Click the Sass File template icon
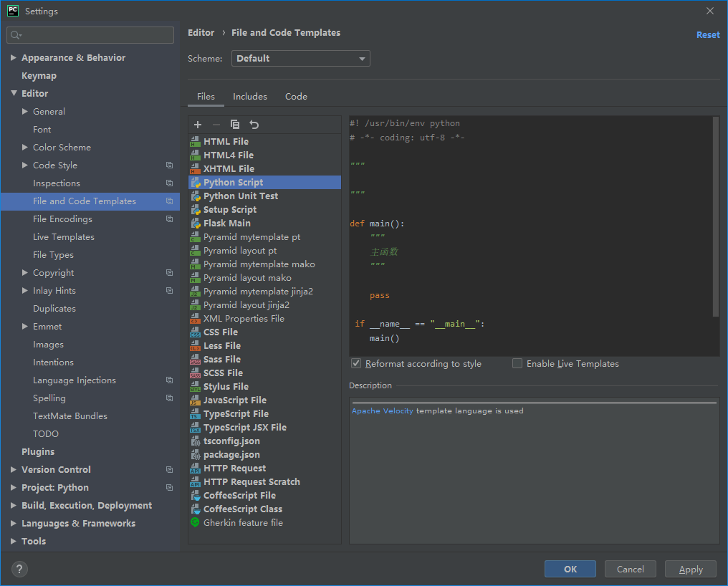Image resolution: width=728 pixels, height=586 pixels. click(195, 360)
